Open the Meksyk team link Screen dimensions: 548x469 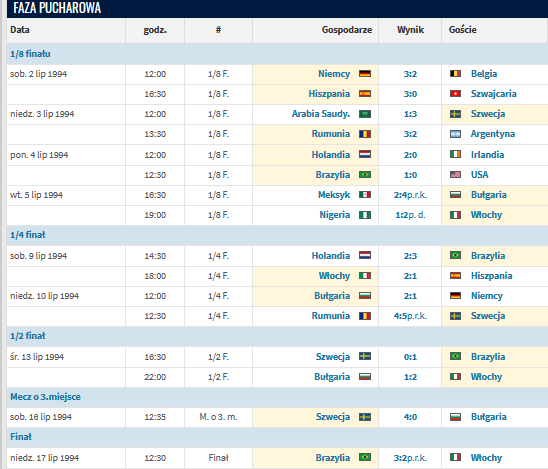[x=334, y=195]
